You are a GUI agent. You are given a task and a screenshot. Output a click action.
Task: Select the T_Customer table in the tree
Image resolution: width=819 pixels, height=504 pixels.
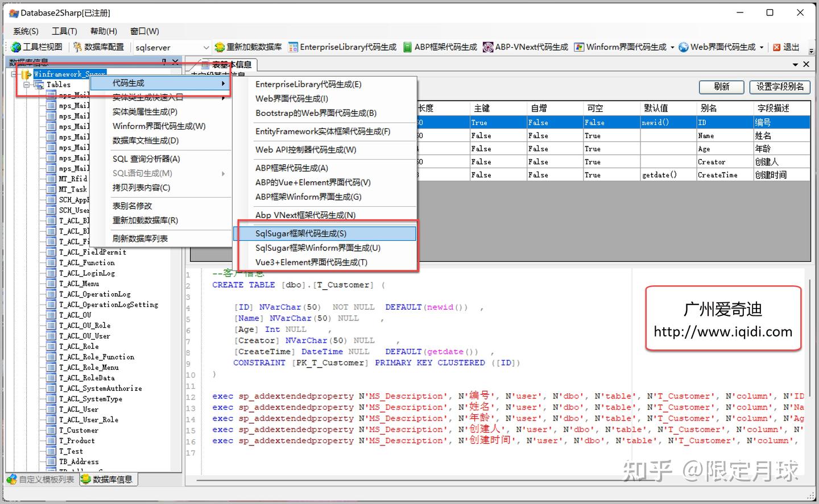(x=78, y=431)
